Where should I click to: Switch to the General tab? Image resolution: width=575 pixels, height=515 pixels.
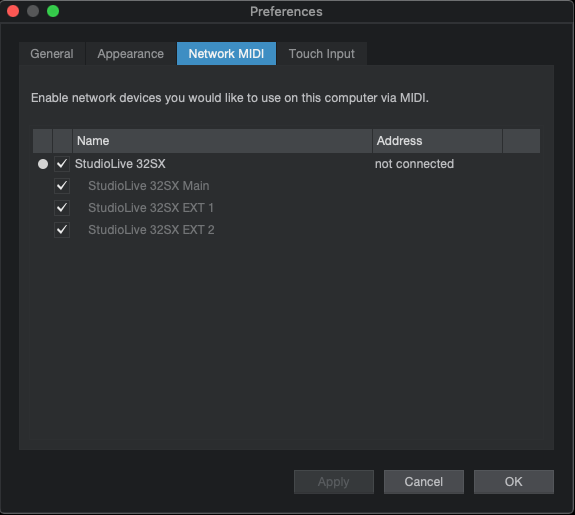coord(52,54)
